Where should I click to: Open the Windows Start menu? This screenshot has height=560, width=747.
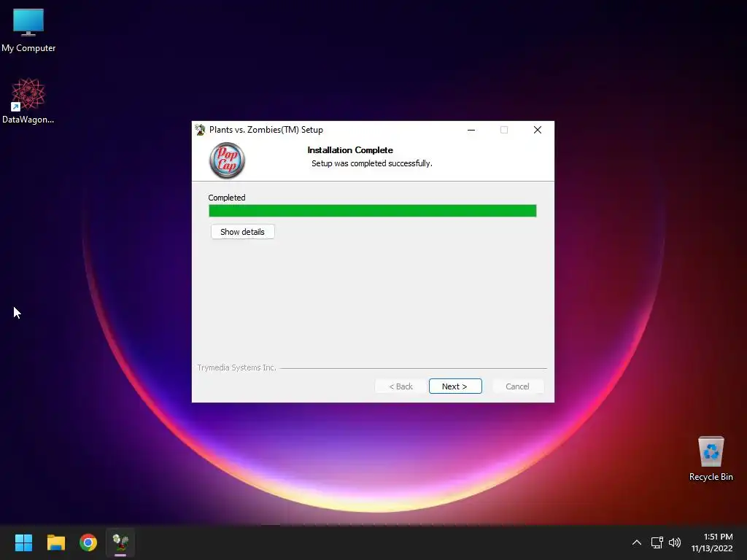[x=23, y=542]
